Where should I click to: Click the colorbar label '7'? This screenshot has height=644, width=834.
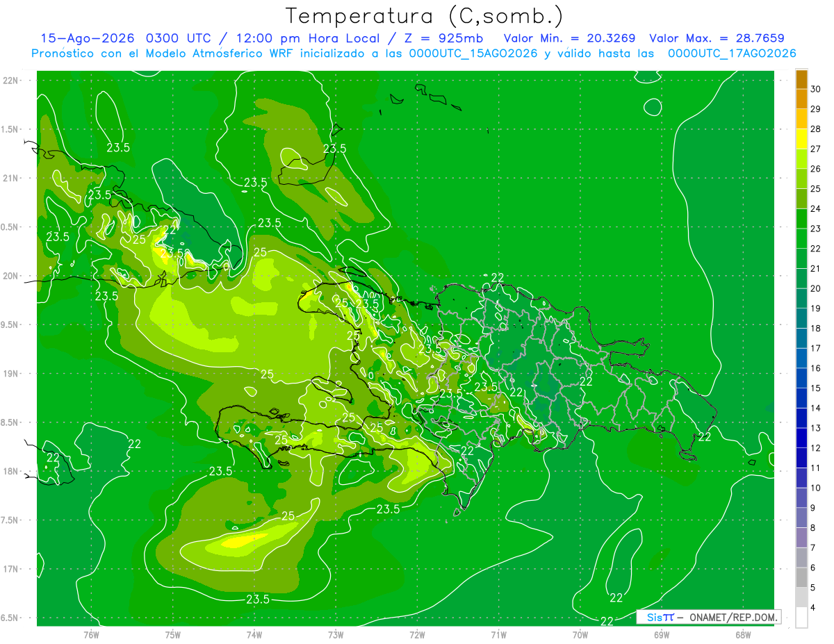pyautogui.click(x=813, y=547)
